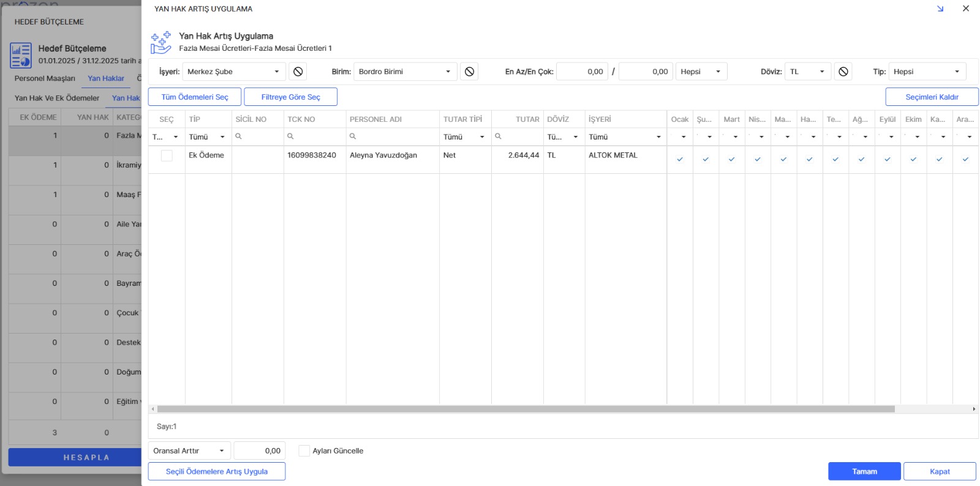
Task: Click the En Az amount input field
Action: pos(582,72)
